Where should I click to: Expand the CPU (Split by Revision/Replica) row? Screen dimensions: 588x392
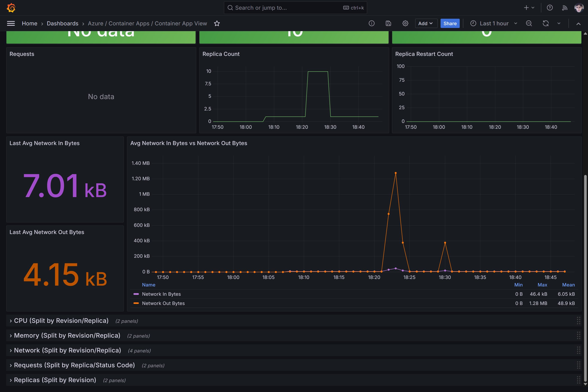[61, 321]
